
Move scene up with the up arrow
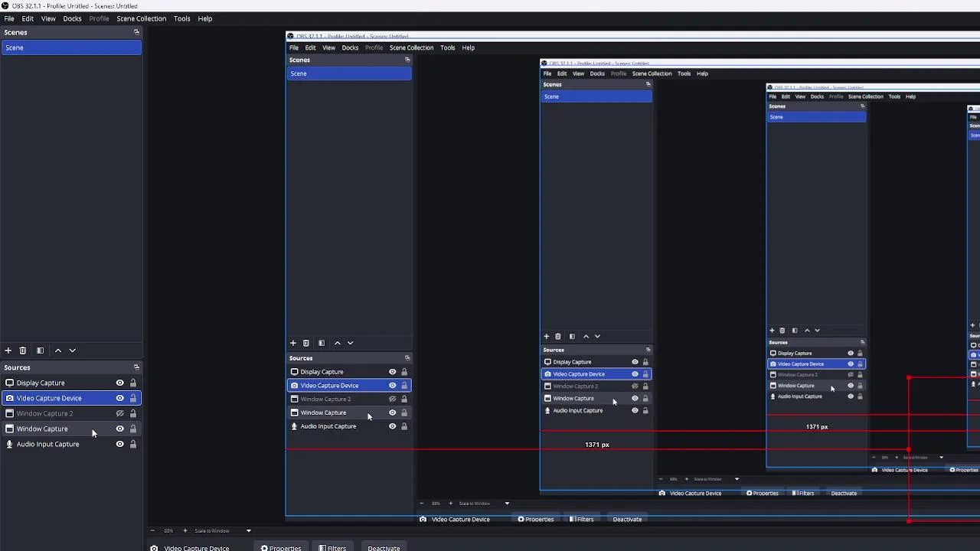tap(57, 350)
